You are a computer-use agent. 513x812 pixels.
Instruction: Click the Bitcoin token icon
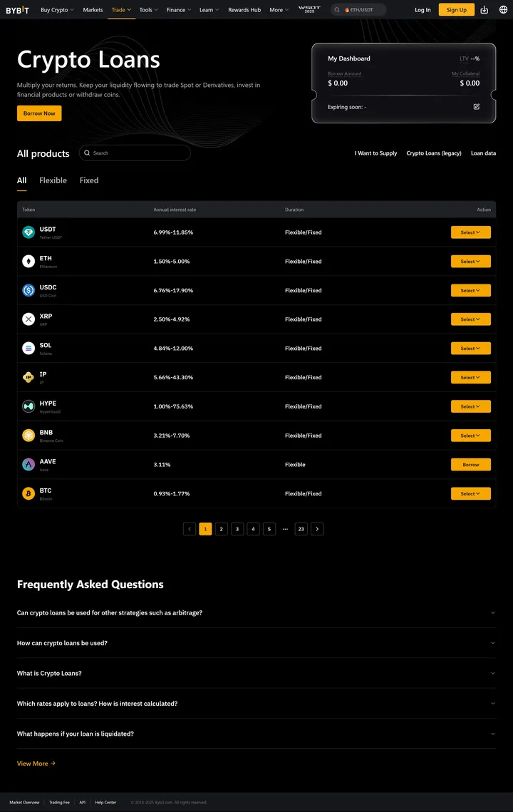[x=28, y=493]
